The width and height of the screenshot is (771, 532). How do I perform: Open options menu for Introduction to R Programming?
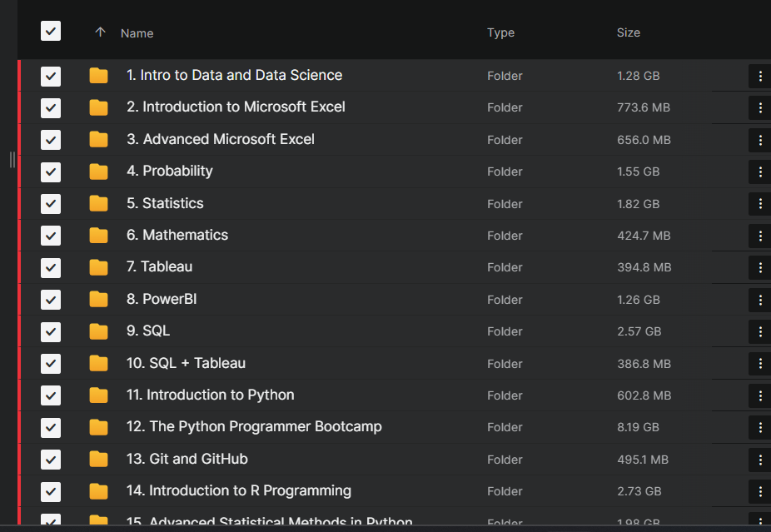(x=759, y=491)
